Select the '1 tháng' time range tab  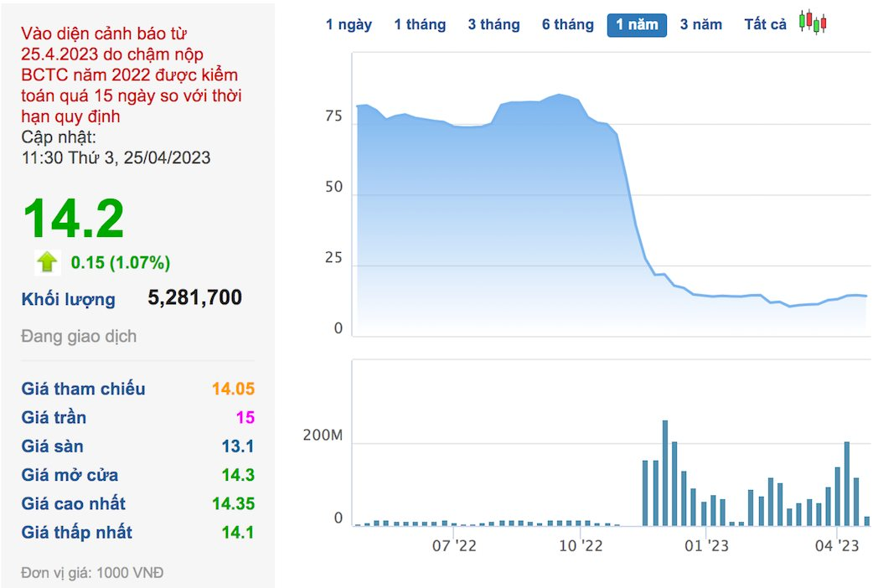pos(420,24)
